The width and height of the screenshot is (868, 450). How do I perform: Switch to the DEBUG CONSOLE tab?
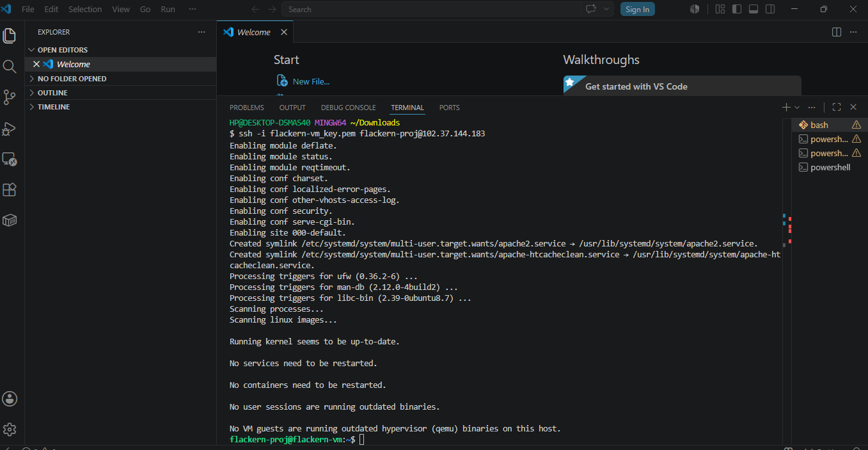[348, 108]
